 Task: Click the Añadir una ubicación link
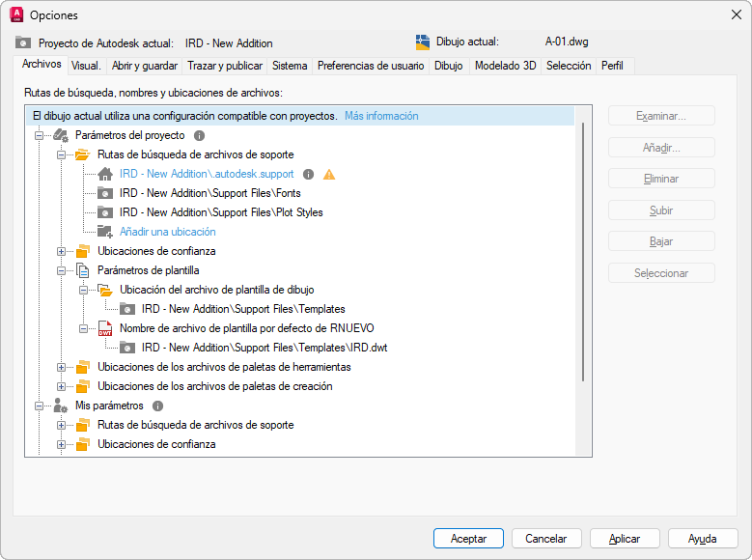tap(167, 232)
